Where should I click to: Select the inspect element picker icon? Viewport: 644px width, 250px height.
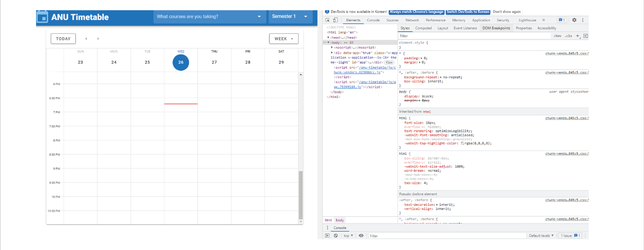(328, 20)
